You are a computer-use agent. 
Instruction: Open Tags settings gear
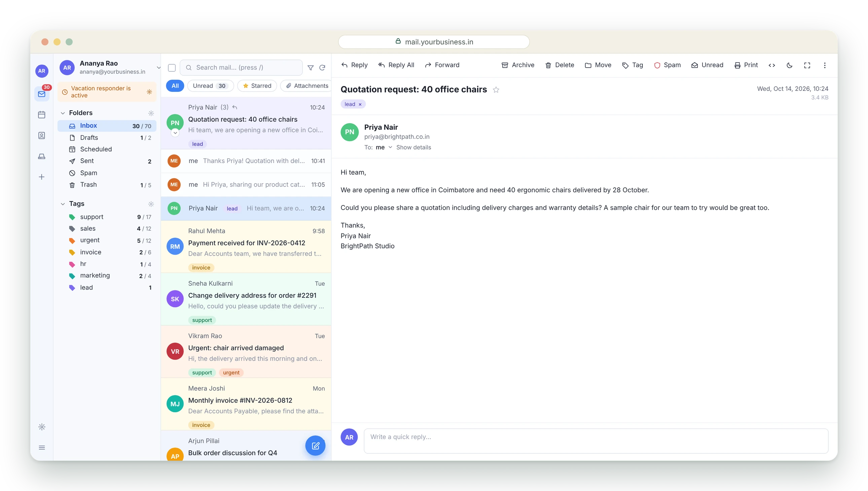click(151, 204)
